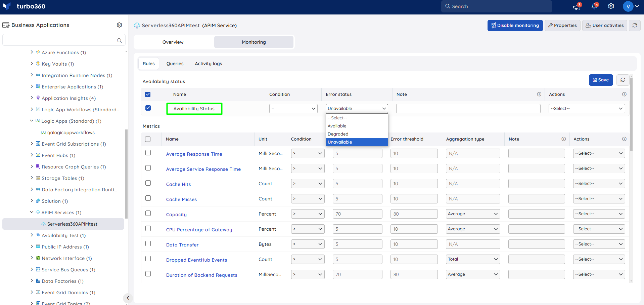Refresh the resource using top-right refresh icon

click(x=635, y=26)
